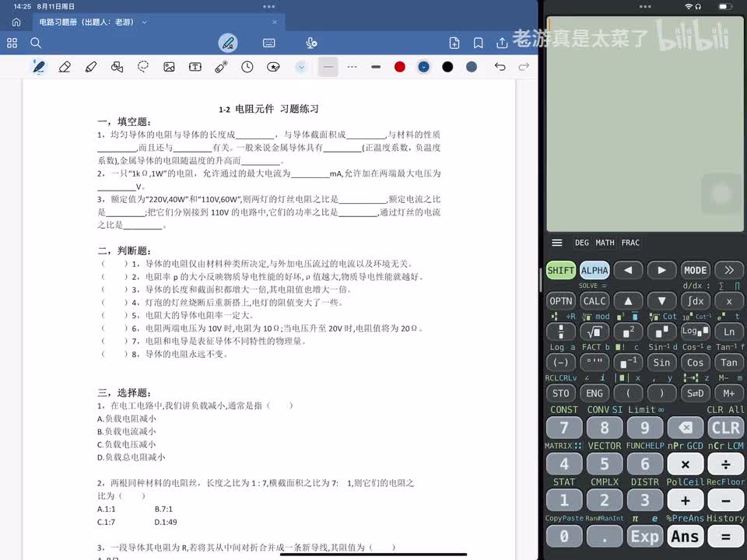Select the Image insert tool
Viewport: 747px width, 560px height.
click(x=169, y=67)
